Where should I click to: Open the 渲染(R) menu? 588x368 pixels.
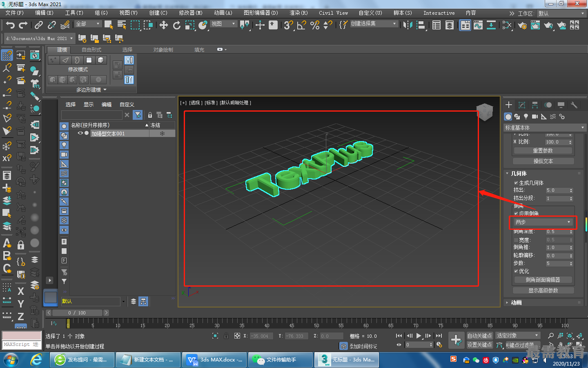(x=298, y=13)
